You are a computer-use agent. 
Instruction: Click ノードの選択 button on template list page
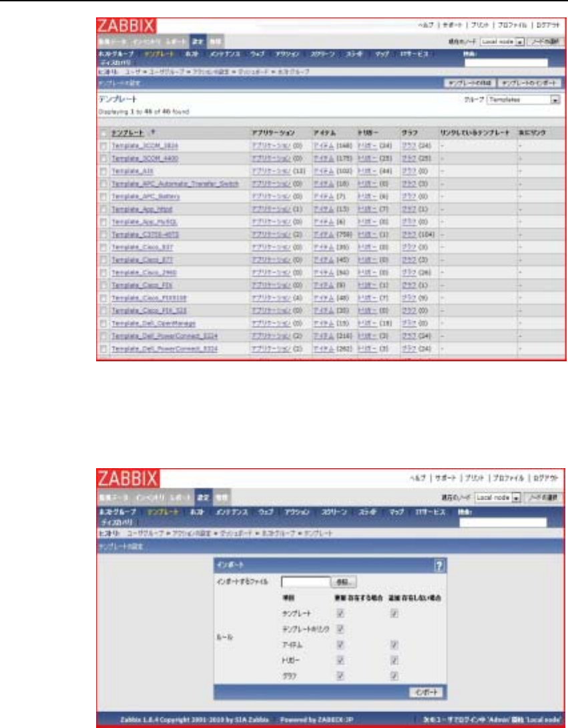click(545, 42)
